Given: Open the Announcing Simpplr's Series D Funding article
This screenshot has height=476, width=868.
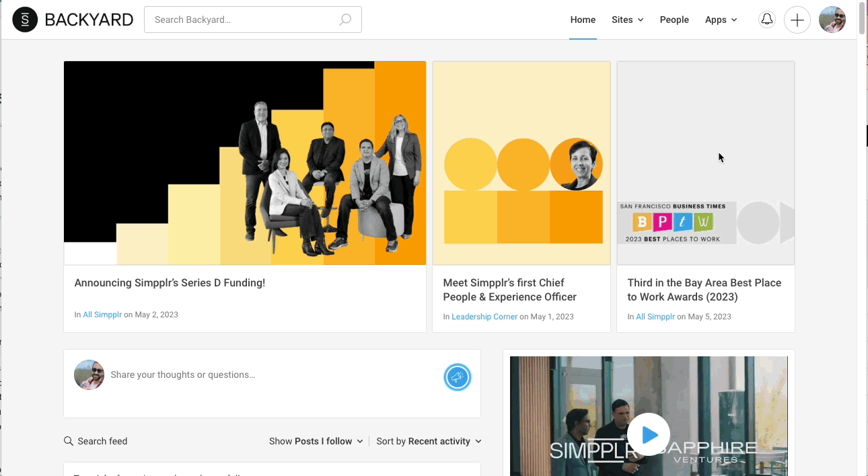Looking at the screenshot, I should pyautogui.click(x=170, y=283).
